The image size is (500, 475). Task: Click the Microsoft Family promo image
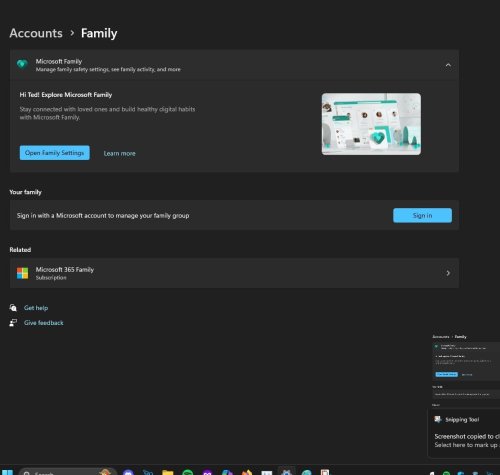point(371,124)
